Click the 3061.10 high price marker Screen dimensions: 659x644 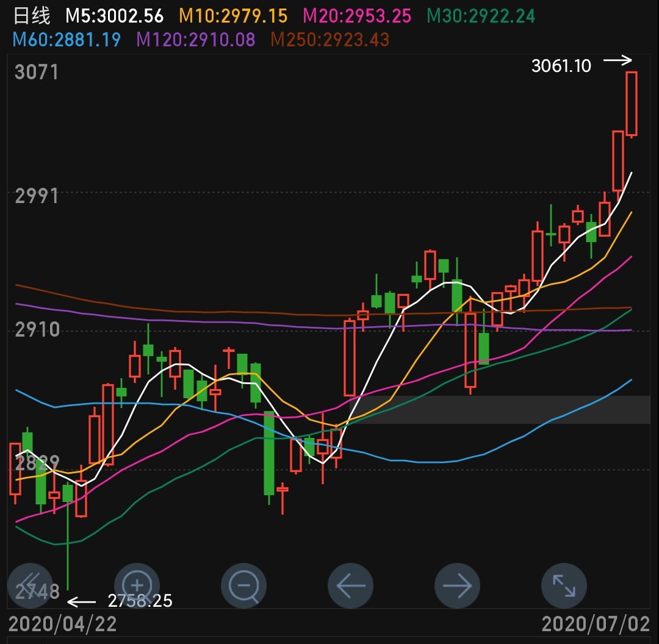(x=561, y=66)
